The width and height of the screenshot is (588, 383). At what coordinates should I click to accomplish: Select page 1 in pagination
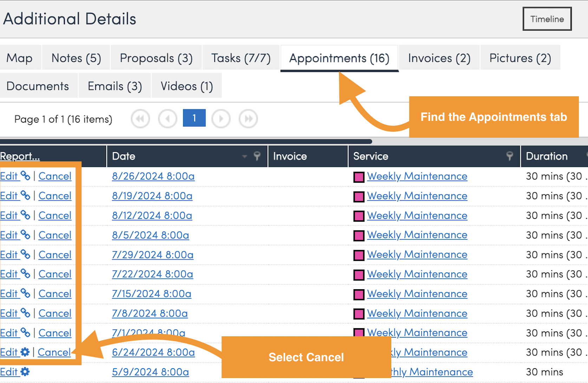point(194,118)
